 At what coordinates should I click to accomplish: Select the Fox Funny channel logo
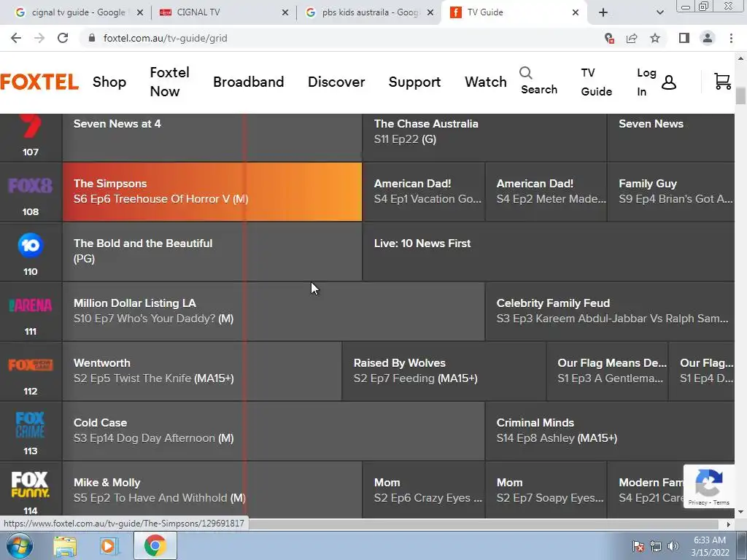(x=31, y=485)
